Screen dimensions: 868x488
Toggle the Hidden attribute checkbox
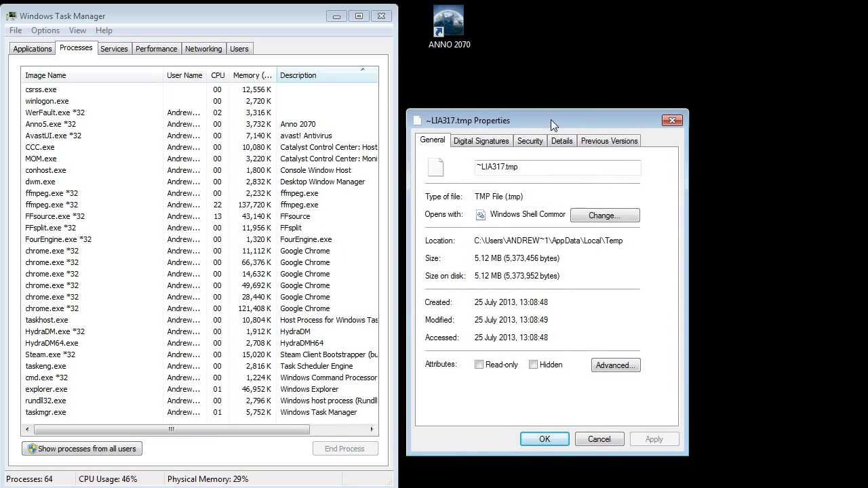coord(534,365)
